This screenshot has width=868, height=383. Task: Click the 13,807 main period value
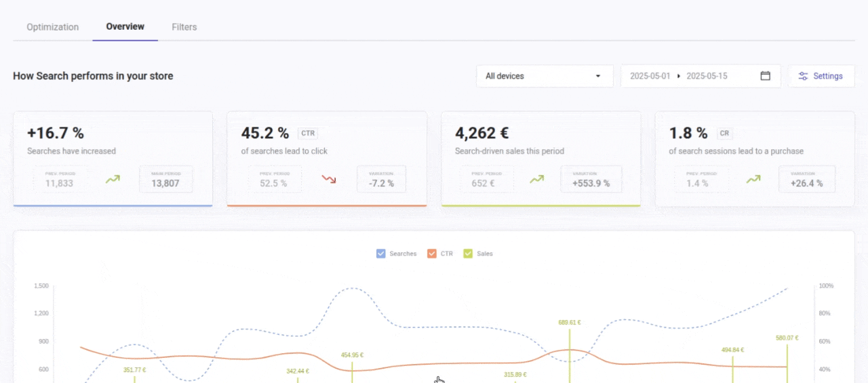coord(165,183)
